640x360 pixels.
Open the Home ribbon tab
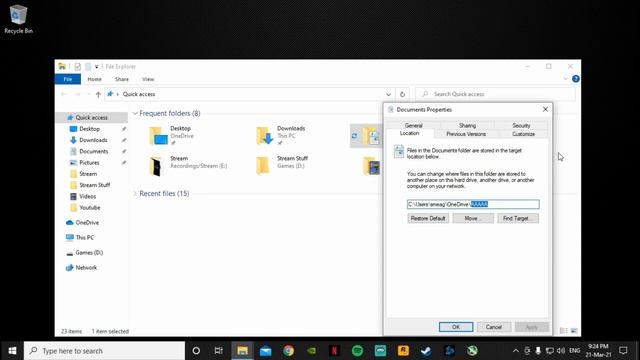(x=94, y=79)
